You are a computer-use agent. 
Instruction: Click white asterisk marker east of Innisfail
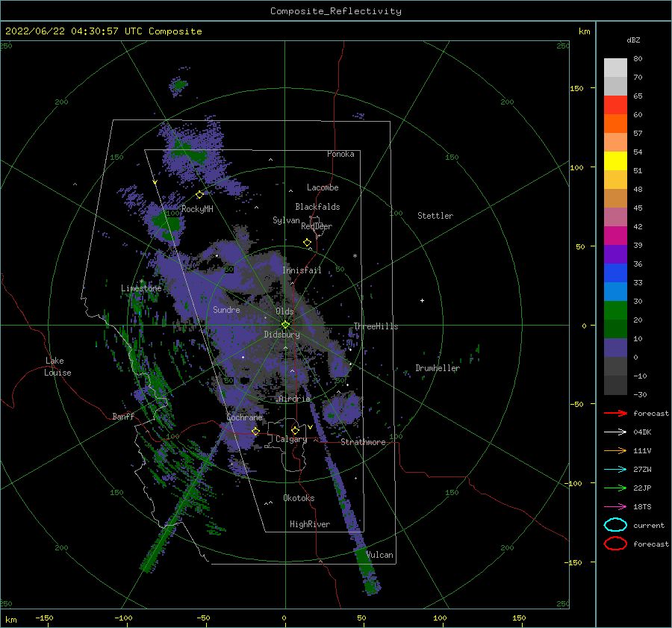[355, 256]
